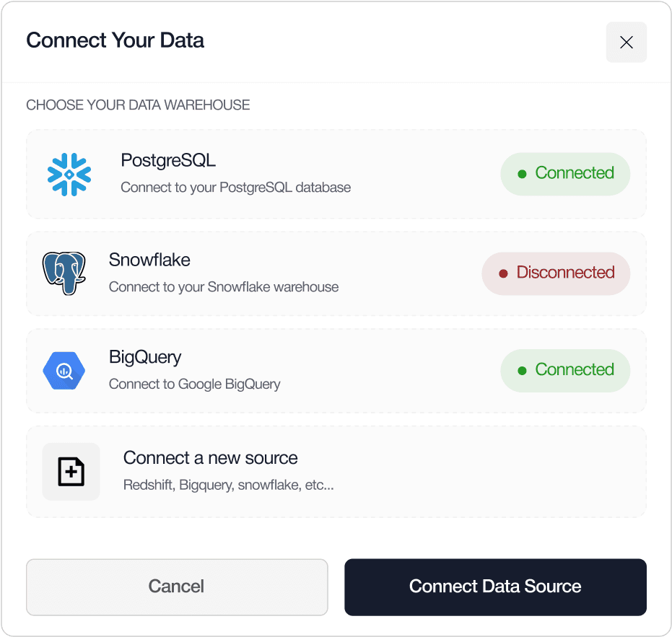Click the green status dot for PostgreSQL

click(x=522, y=174)
